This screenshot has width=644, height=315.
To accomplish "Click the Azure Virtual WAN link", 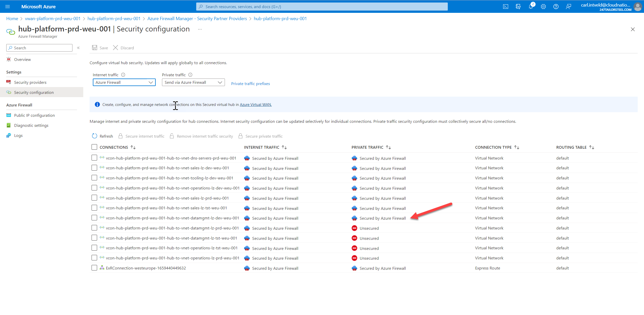I will click(255, 104).
